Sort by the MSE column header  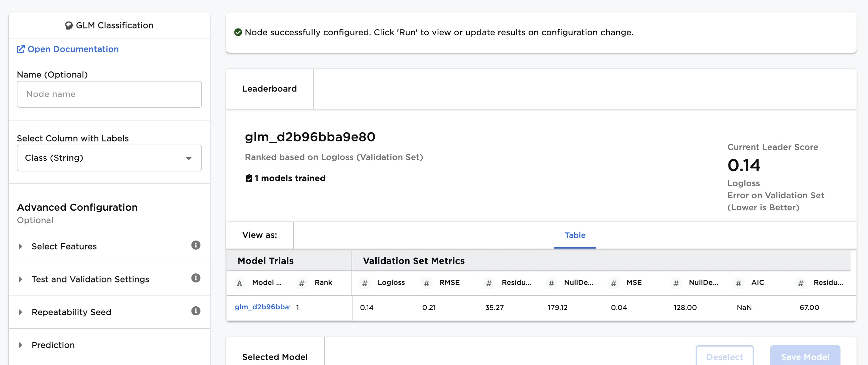tap(634, 283)
